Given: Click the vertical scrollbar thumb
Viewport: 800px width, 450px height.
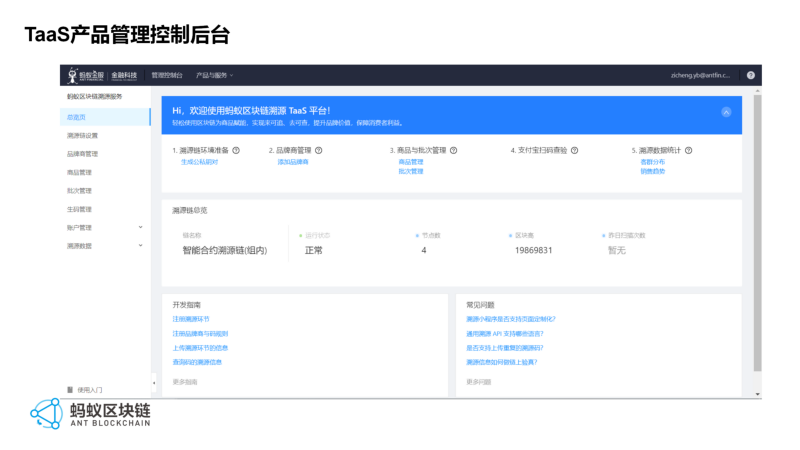Looking at the screenshot, I should (x=758, y=233).
